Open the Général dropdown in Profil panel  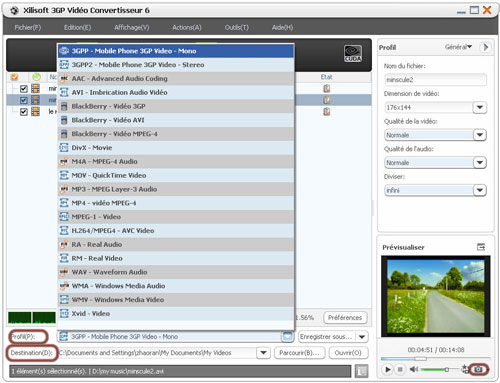pos(459,47)
